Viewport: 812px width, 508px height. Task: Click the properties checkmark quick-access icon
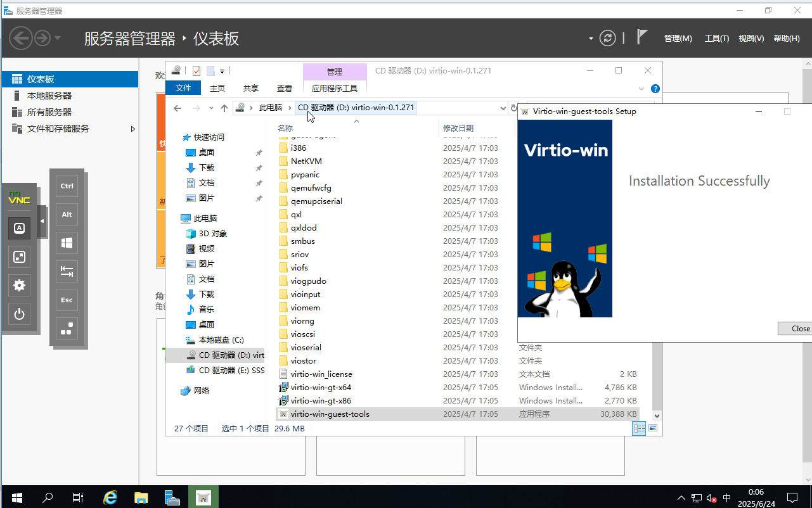(x=197, y=71)
